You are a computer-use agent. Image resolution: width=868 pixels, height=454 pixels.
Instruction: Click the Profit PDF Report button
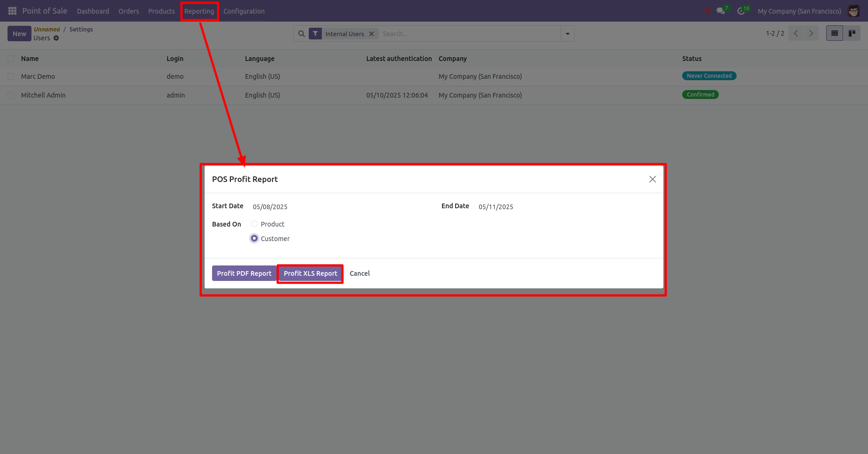(244, 273)
